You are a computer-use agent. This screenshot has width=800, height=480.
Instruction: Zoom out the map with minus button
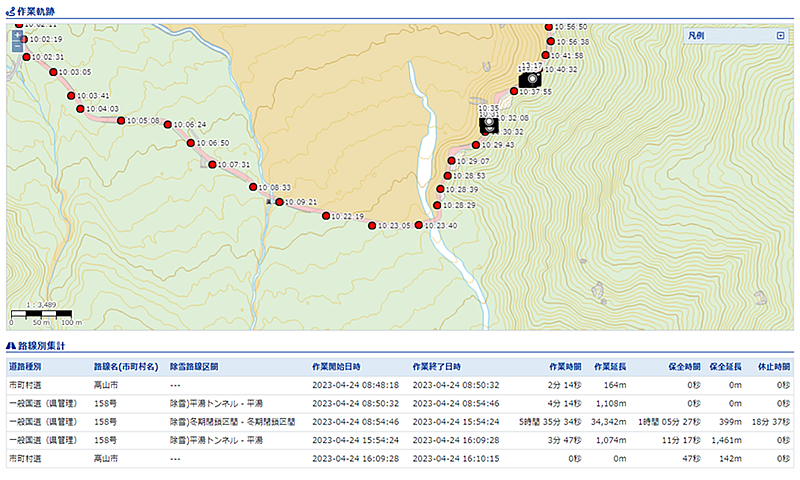(x=17, y=46)
